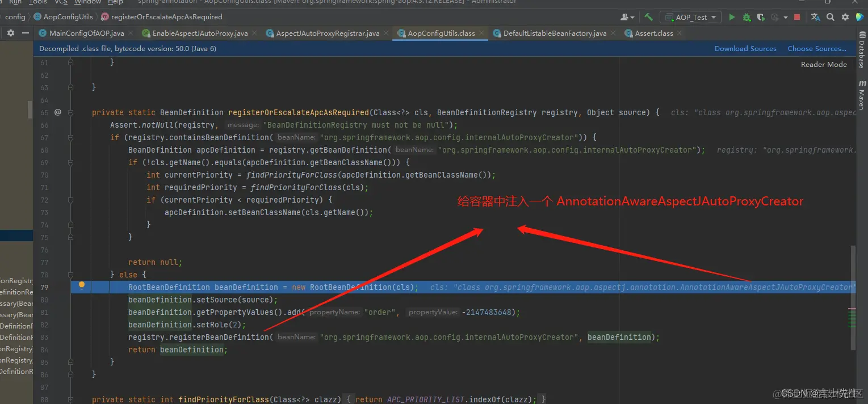Switch to MainConfigOfAOP.java tab
The height and width of the screenshot is (404, 868).
[x=86, y=33]
